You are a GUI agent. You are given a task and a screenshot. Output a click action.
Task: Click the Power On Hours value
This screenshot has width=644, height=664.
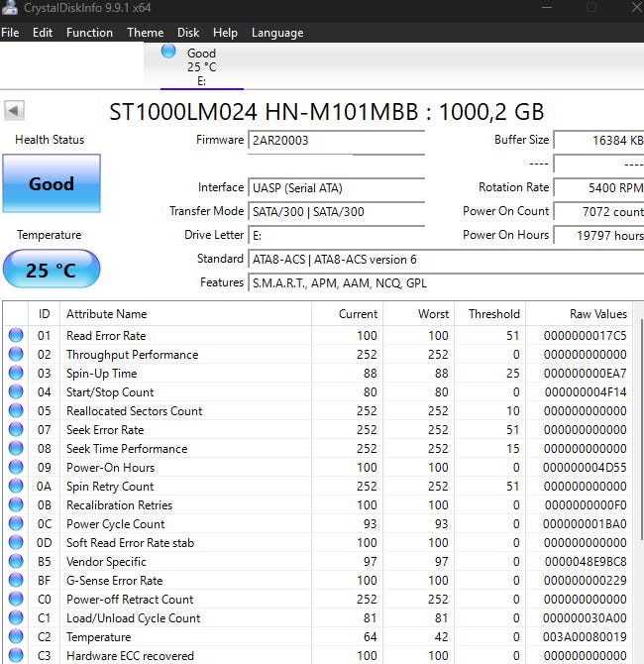(598, 235)
